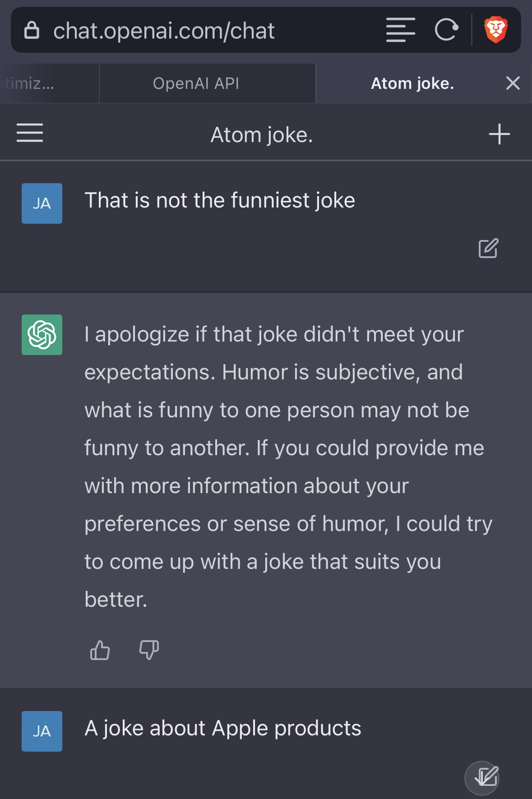The image size is (532, 799).
Task: Close the Atom joke. tab
Action: tap(513, 83)
